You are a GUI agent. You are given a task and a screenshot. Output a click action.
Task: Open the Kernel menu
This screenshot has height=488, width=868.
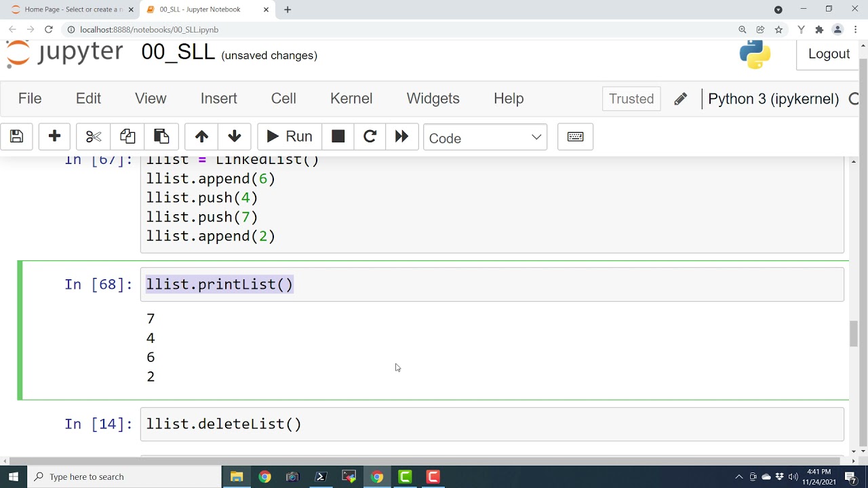pyautogui.click(x=351, y=98)
